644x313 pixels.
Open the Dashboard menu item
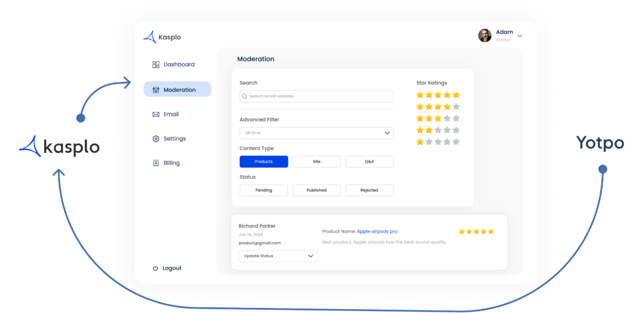[179, 64]
